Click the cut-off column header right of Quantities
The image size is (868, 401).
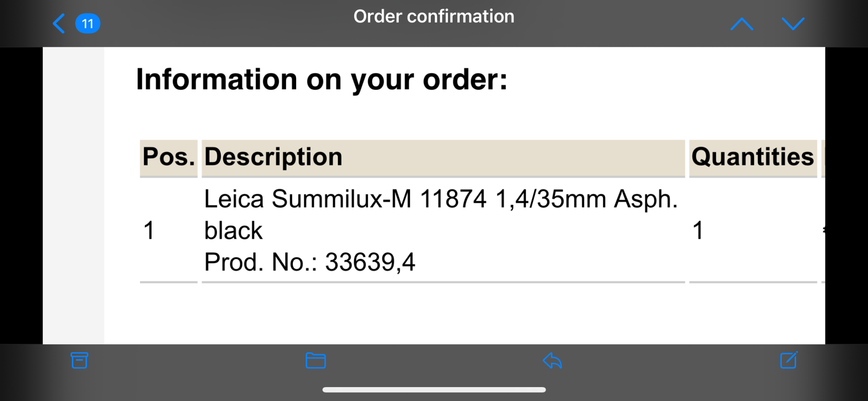tap(823, 158)
